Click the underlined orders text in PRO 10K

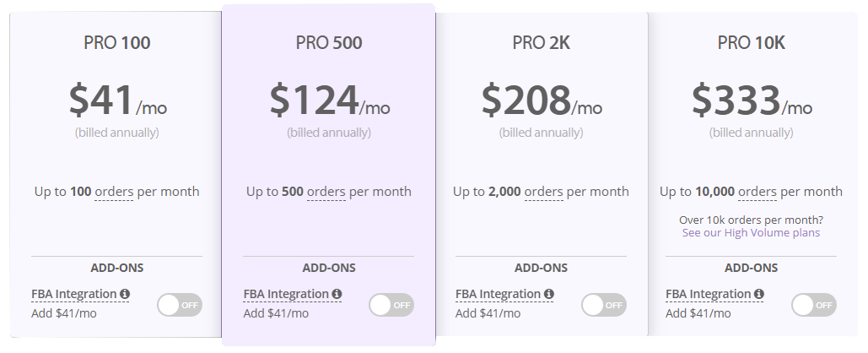coord(757,192)
